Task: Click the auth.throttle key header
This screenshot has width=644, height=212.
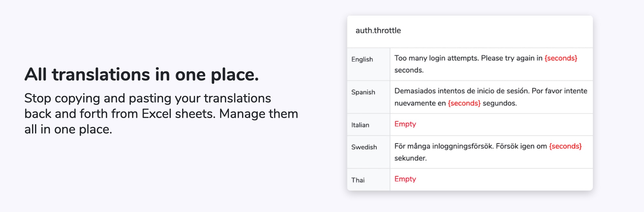Action: click(x=378, y=31)
